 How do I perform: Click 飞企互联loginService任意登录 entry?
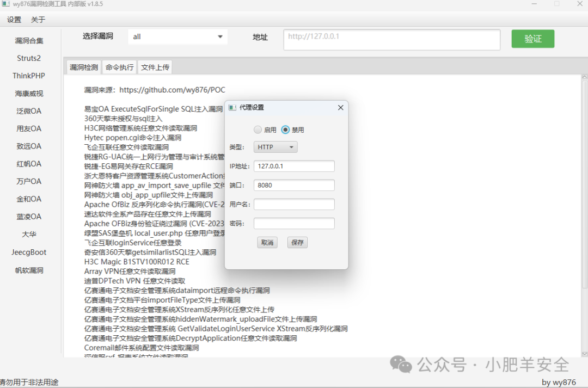(x=133, y=243)
